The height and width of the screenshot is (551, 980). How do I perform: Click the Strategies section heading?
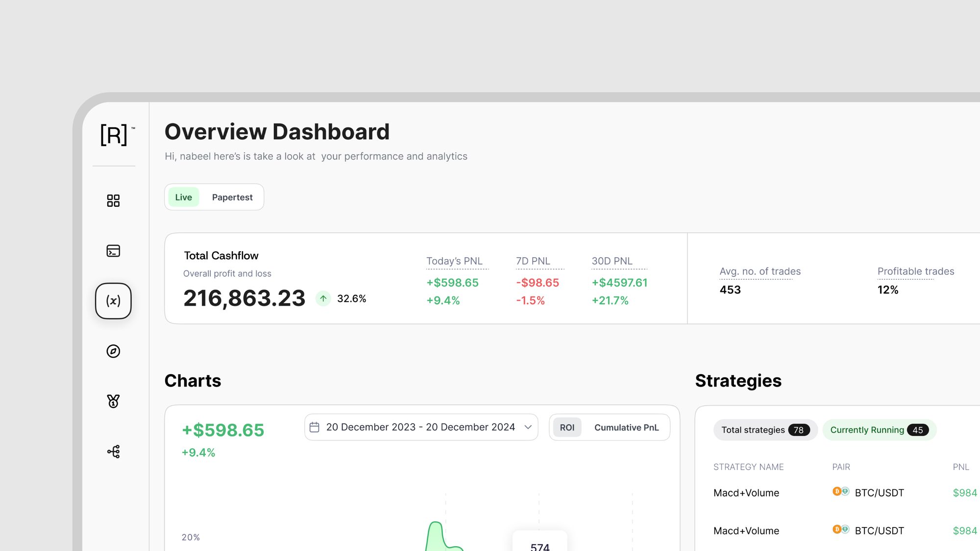coord(738,381)
